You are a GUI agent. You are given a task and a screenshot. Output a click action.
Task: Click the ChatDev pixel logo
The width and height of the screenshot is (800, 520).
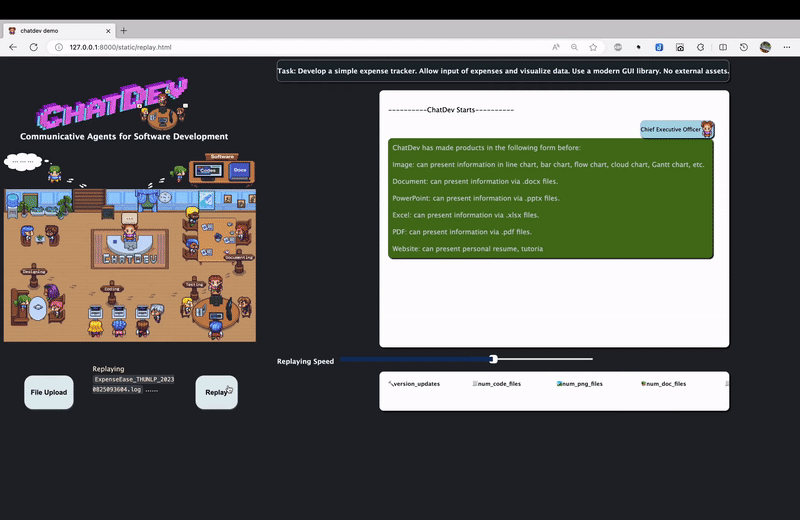pyautogui.click(x=112, y=104)
